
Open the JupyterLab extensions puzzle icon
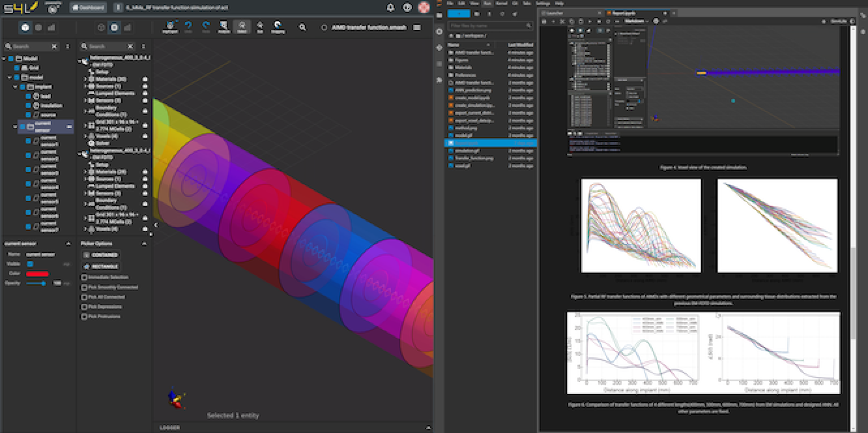[x=439, y=80]
